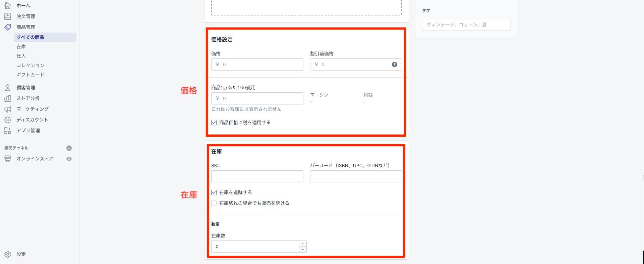644x264 pixels.
Task: Open オンラインストア sales channel
Action: click(35, 159)
